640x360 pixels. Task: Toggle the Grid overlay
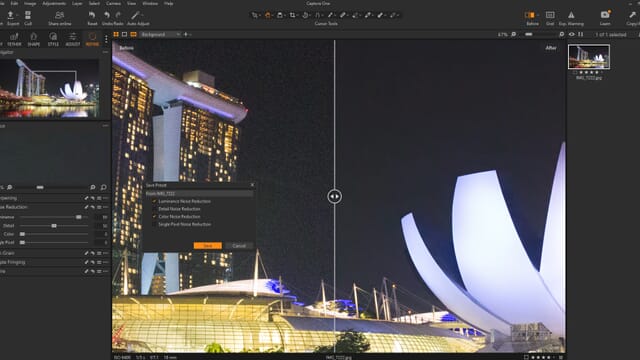550,15
